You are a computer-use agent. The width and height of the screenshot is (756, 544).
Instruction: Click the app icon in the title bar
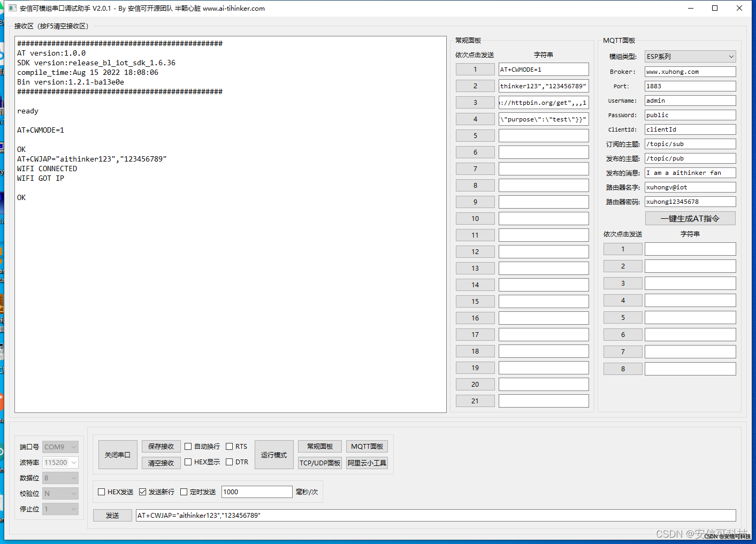point(13,8)
